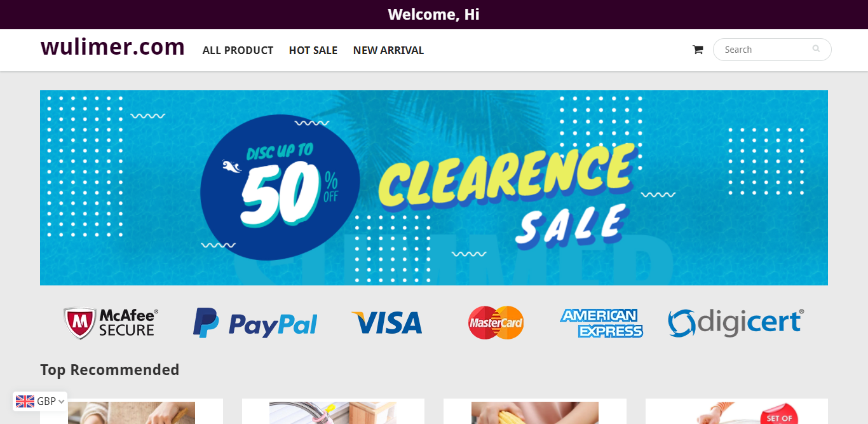
Task: Open the third recommended product thumbnail
Action: coord(535,413)
